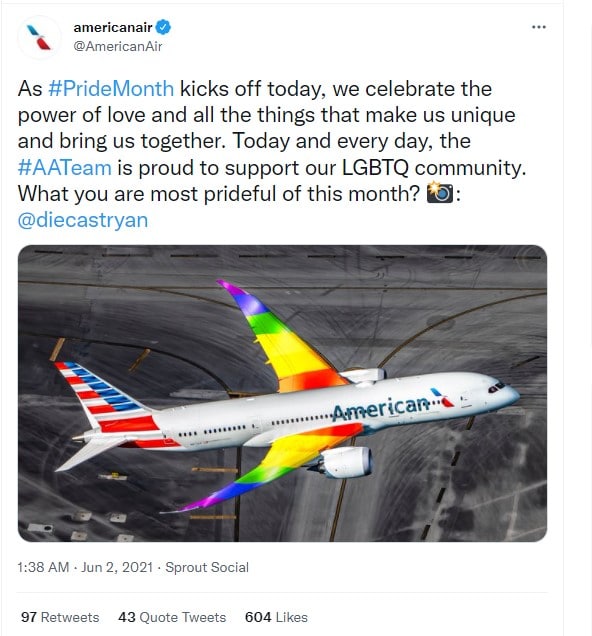This screenshot has height=636, width=592.
Task: Click the tweet text about LGBTQ community
Action: (x=272, y=154)
